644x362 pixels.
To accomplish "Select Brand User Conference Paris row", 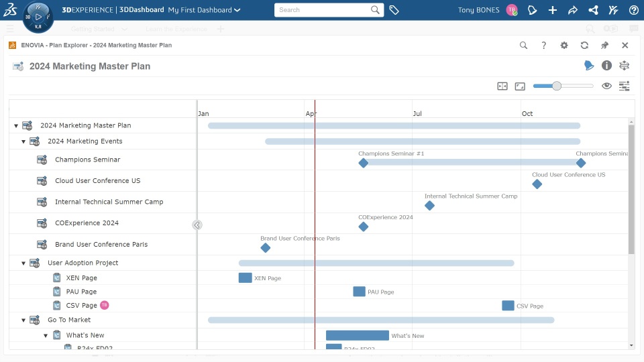I will (103, 244).
